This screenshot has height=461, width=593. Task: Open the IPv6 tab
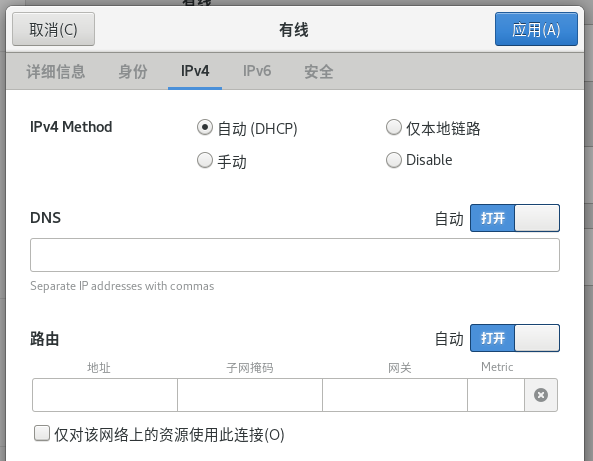tap(257, 71)
